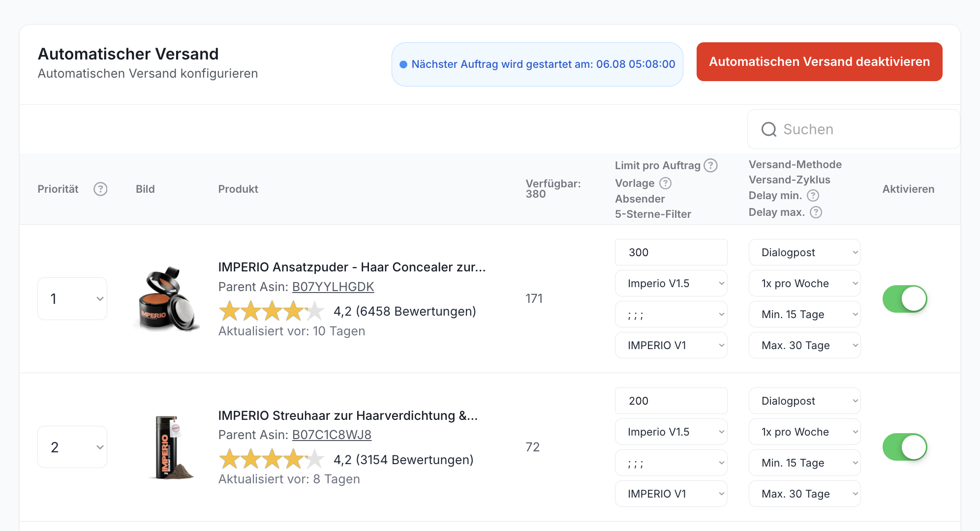Click the Verfügbar: 380 column header
Screen dimensions: 980x531
[x=553, y=189]
